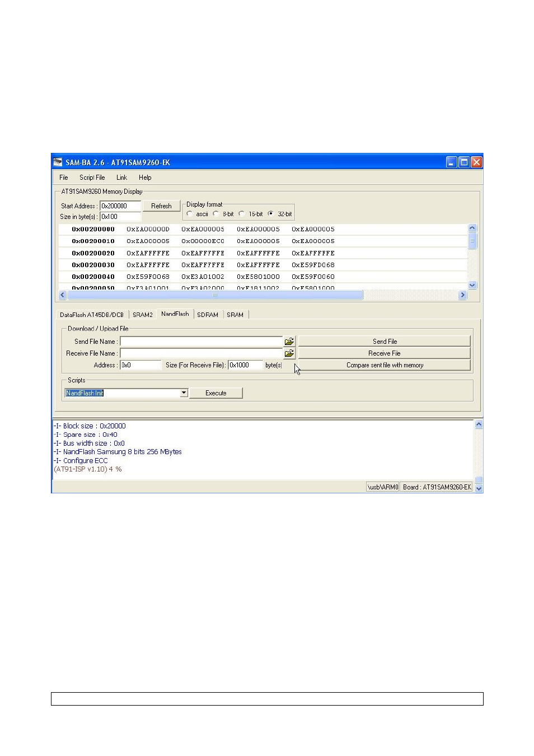Click memory display scroll up arrow
The width and height of the screenshot is (534, 756).
click(472, 228)
